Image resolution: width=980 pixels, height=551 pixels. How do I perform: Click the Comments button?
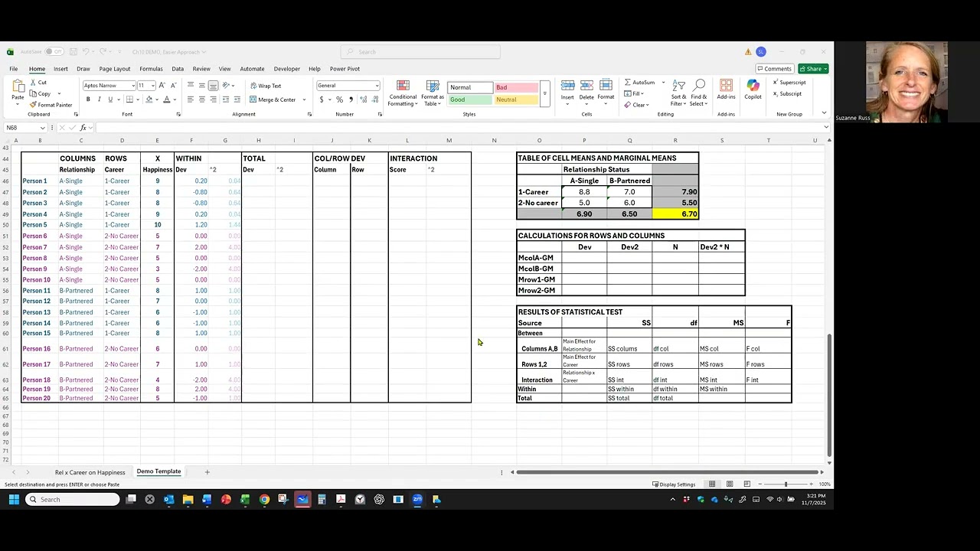click(x=774, y=69)
